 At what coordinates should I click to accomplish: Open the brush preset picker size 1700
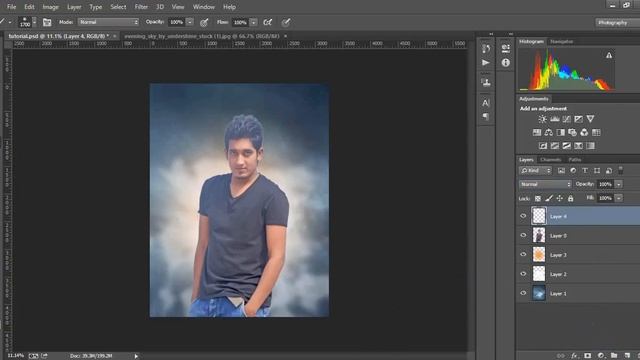click(27, 22)
